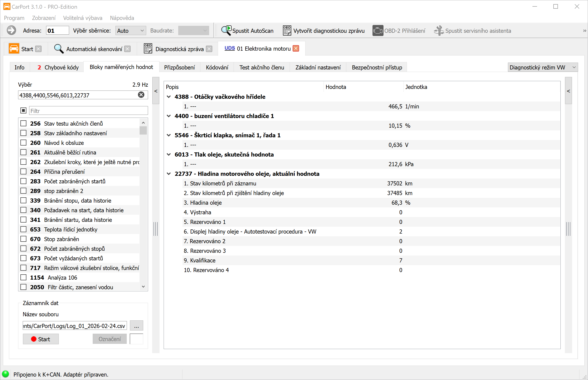Close the 01 Elektronika motoru tab
This screenshot has height=380, width=588.
(x=296, y=49)
